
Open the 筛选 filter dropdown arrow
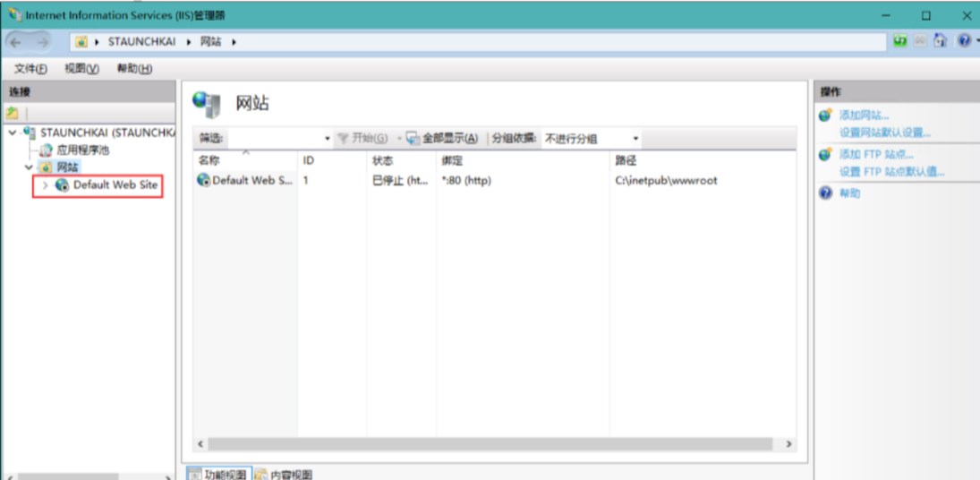coord(328,139)
